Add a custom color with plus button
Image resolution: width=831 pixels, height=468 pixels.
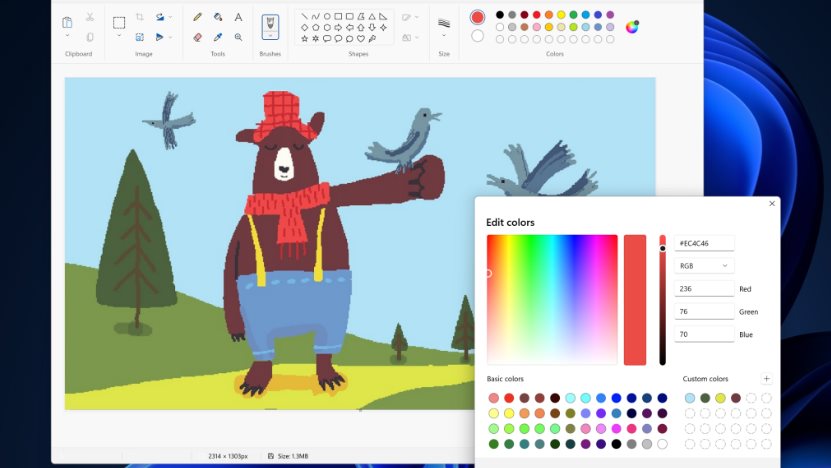tap(766, 379)
